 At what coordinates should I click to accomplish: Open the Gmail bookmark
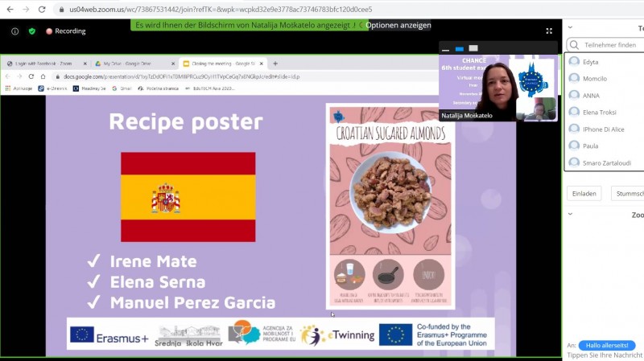click(122, 88)
